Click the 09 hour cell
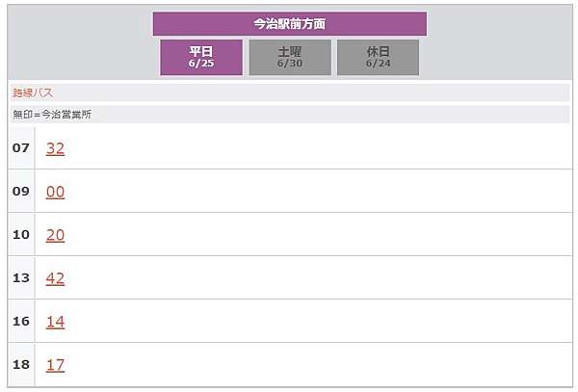 (21, 192)
